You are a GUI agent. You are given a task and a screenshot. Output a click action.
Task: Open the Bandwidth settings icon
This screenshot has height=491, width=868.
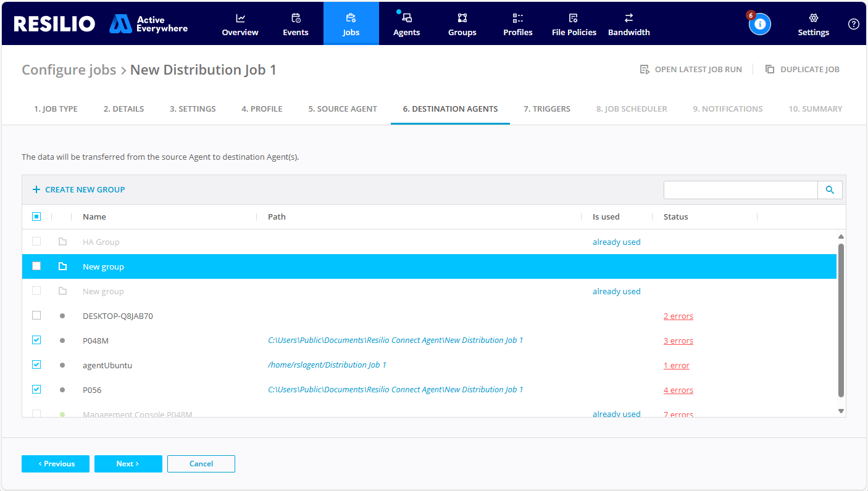click(x=628, y=18)
